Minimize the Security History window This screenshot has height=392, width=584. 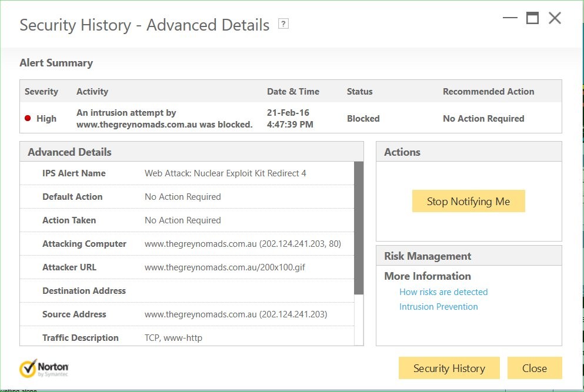[510, 18]
